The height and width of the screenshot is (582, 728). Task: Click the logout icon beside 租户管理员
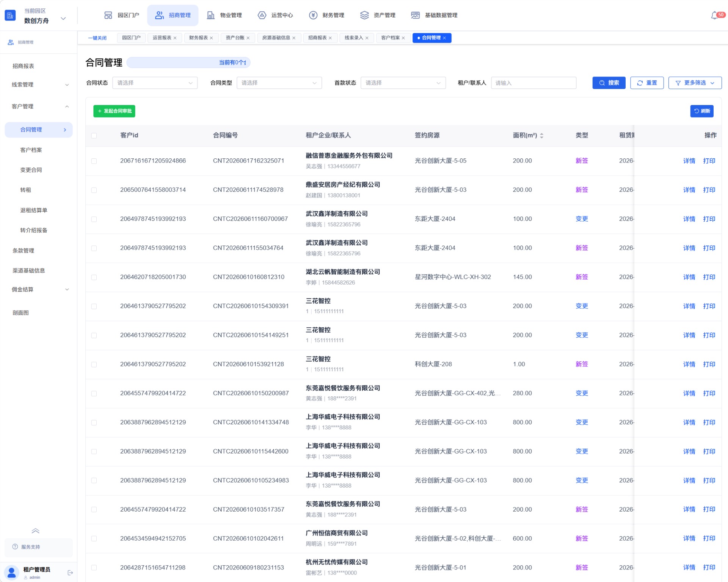(x=70, y=573)
